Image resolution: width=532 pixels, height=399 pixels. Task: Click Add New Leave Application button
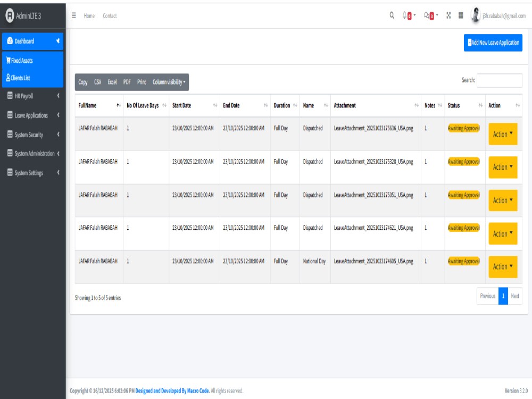pyautogui.click(x=493, y=43)
